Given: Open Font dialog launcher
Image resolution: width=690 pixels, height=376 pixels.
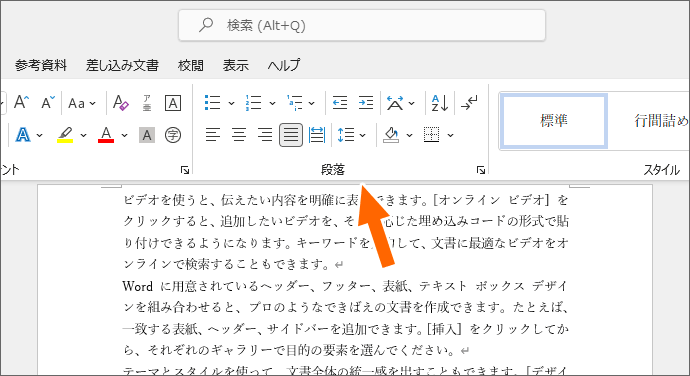Looking at the screenshot, I should point(185,170).
